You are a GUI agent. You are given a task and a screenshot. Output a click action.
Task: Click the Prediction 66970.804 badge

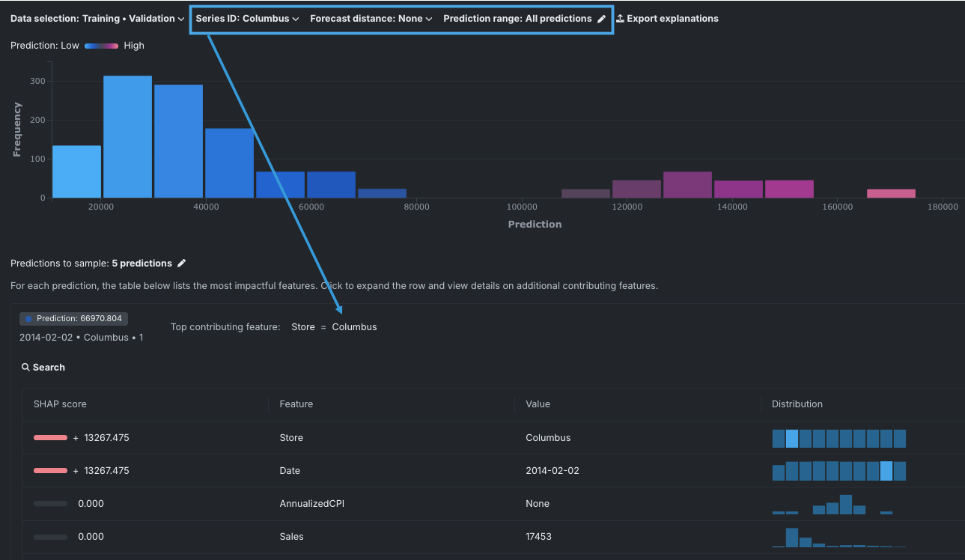[73, 319]
